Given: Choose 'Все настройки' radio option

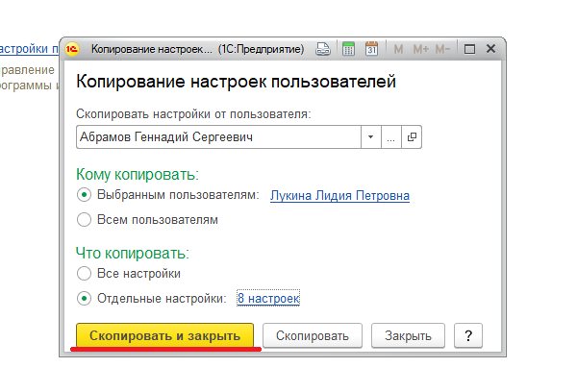Looking at the screenshot, I should (84, 273).
